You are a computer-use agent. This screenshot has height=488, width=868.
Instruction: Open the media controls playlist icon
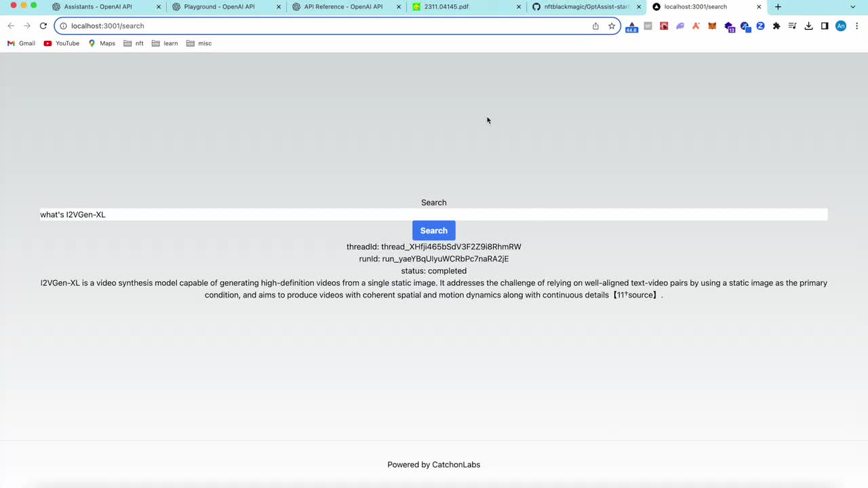tap(792, 26)
